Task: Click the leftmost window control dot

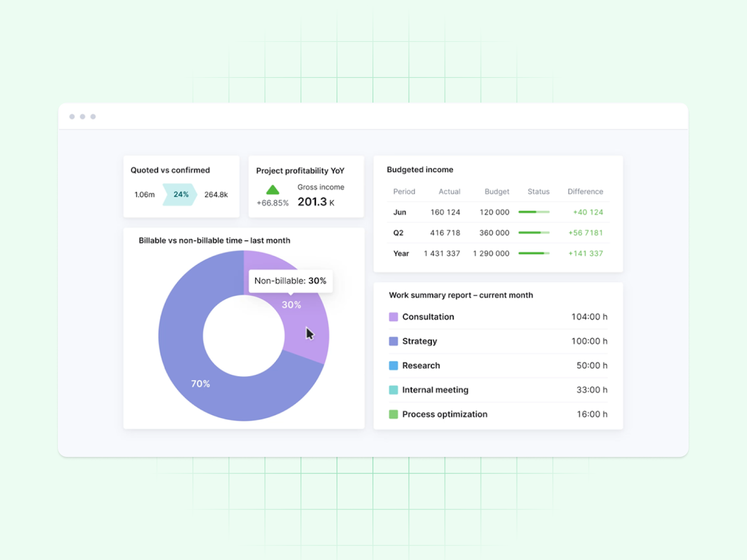Action: tap(72, 116)
